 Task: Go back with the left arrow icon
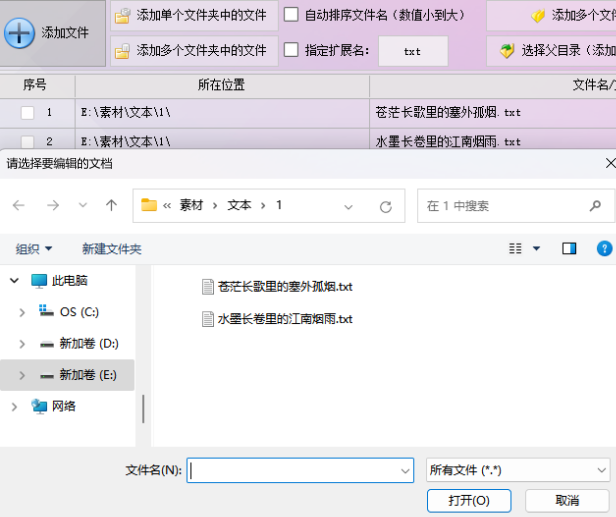18,205
